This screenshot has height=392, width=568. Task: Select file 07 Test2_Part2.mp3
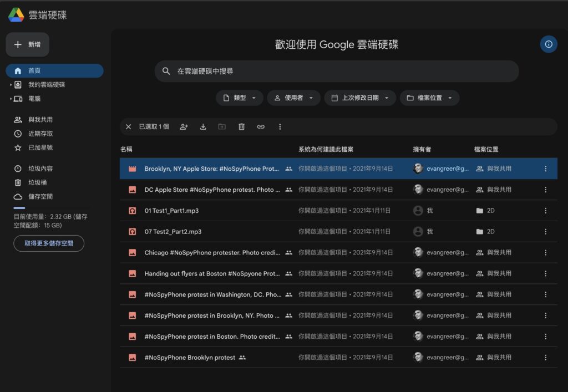[x=338, y=232]
